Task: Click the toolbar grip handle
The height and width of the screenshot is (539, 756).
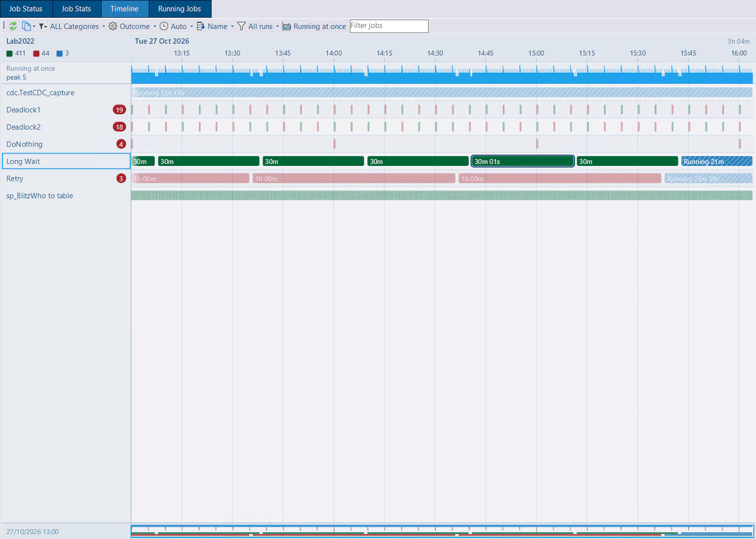Action: (4, 26)
